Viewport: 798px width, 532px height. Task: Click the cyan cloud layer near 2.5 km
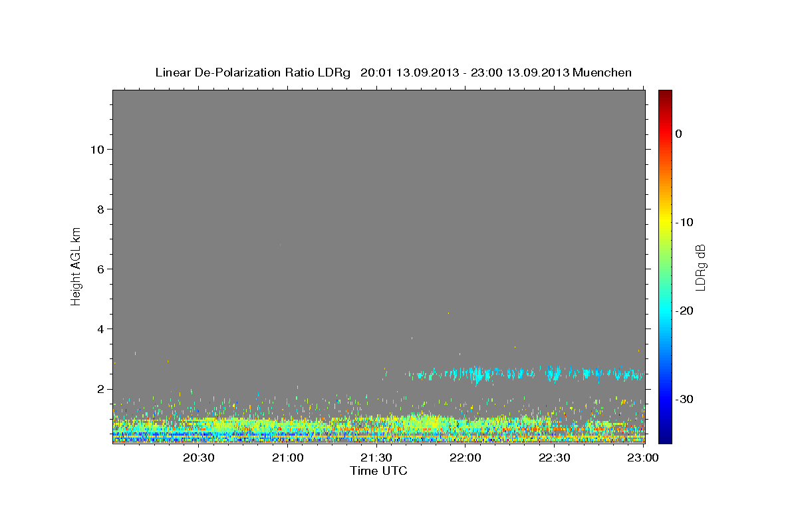point(525,374)
